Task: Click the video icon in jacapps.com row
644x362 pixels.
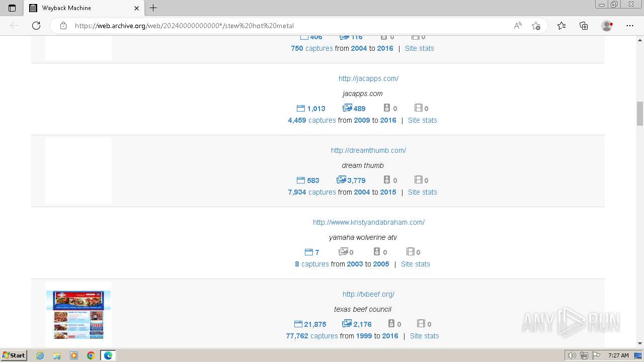Action: coord(418,108)
